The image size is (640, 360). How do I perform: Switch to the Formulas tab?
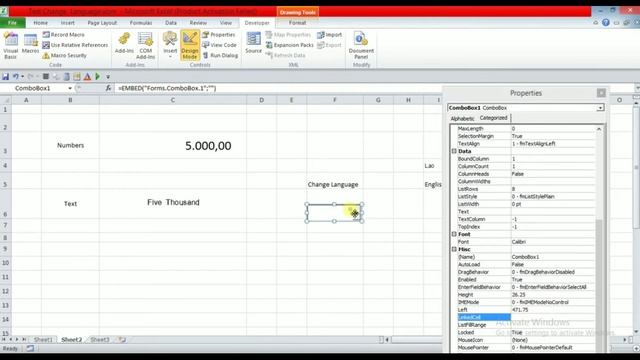pos(141,23)
